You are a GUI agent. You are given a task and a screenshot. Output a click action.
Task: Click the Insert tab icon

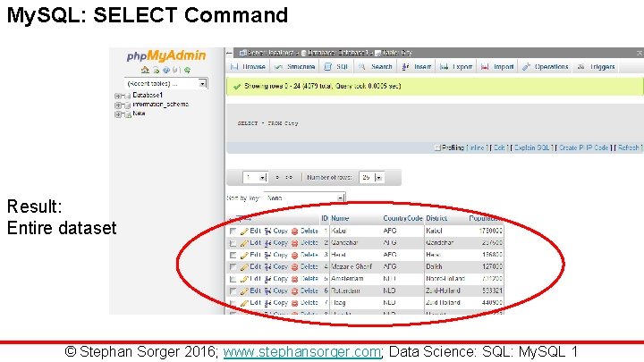[x=405, y=66]
